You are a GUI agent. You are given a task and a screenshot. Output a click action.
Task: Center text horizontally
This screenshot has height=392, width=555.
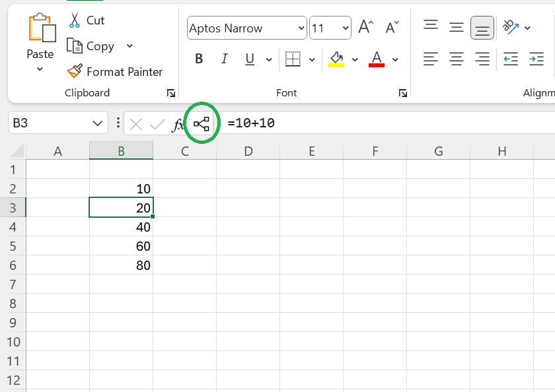tap(457, 59)
